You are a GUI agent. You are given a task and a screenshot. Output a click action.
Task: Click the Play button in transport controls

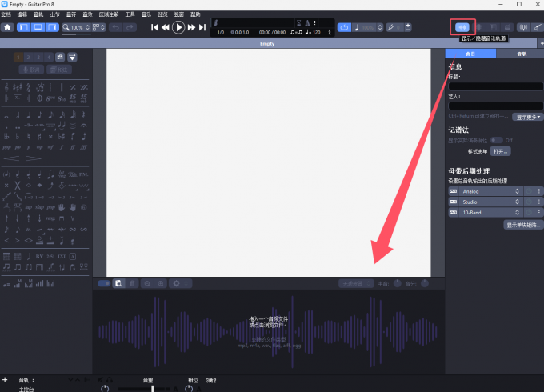point(178,27)
